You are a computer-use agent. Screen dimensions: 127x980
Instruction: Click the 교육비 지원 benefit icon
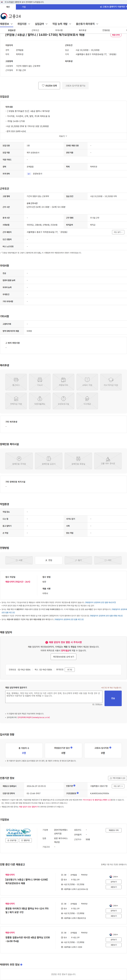click(87, 382)
